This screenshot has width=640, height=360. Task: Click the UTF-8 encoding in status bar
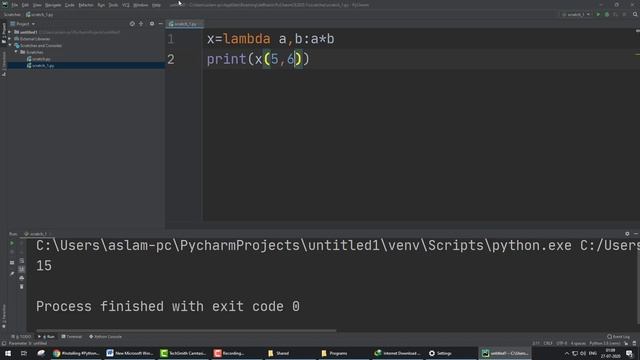pyautogui.click(x=562, y=344)
